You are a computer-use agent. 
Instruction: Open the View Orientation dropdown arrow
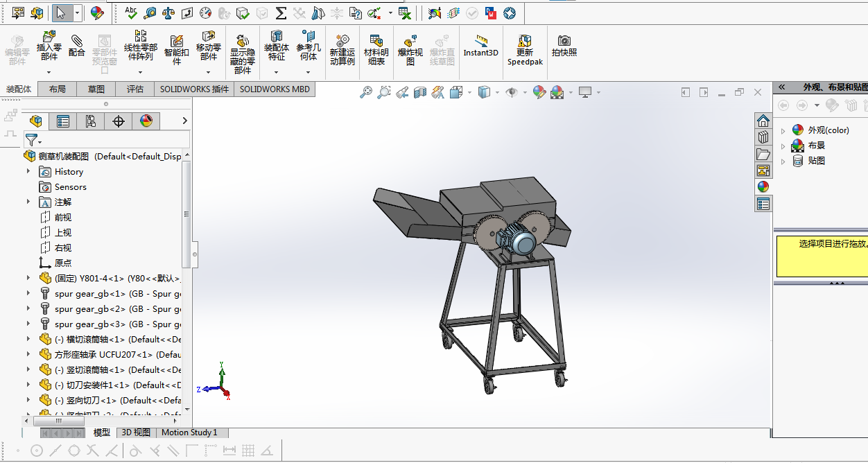(469, 92)
